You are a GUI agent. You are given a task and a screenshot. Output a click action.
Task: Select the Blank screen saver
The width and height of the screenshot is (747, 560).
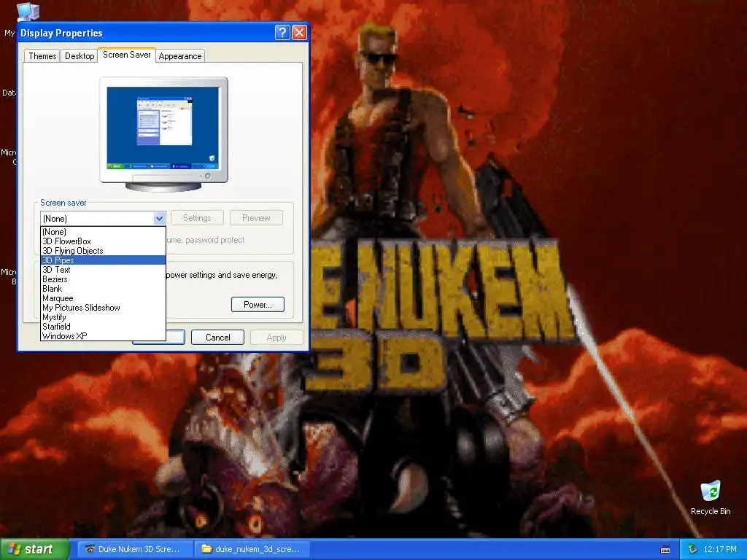(x=103, y=289)
